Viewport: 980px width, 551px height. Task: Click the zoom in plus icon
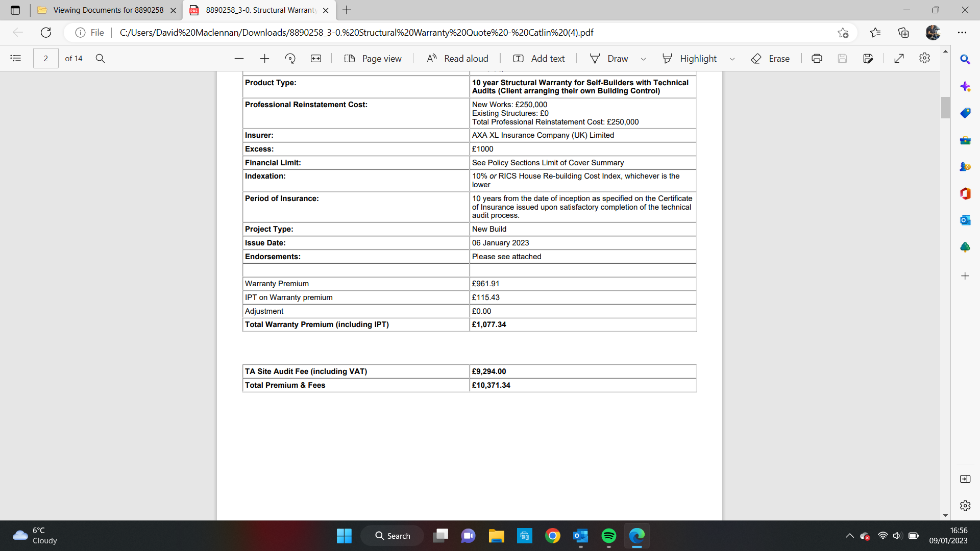coord(264,58)
